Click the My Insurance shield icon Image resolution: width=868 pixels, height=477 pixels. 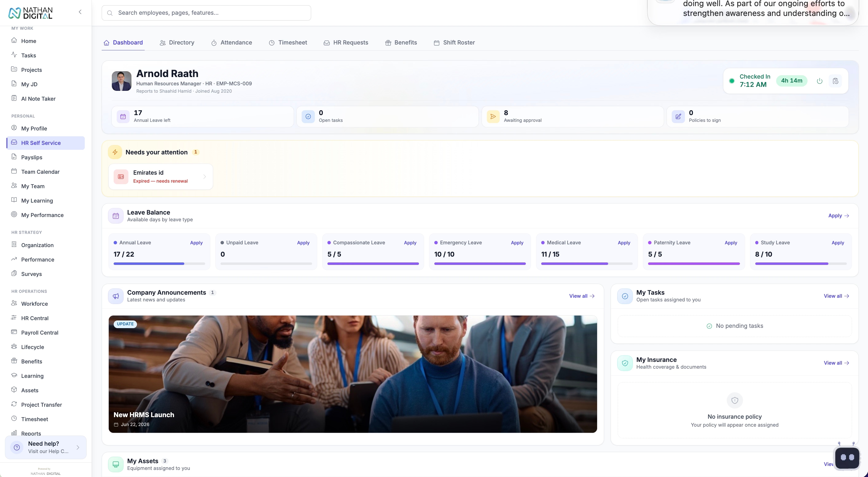click(x=625, y=363)
